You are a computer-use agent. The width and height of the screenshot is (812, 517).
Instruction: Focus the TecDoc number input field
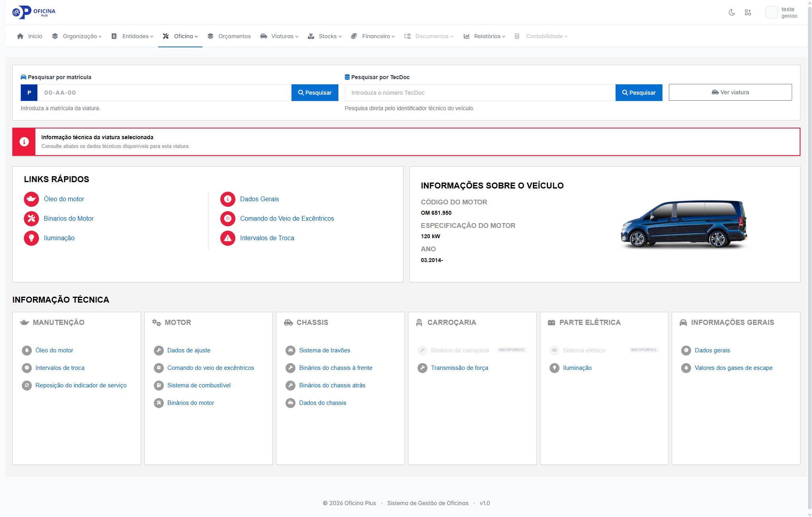(480, 93)
